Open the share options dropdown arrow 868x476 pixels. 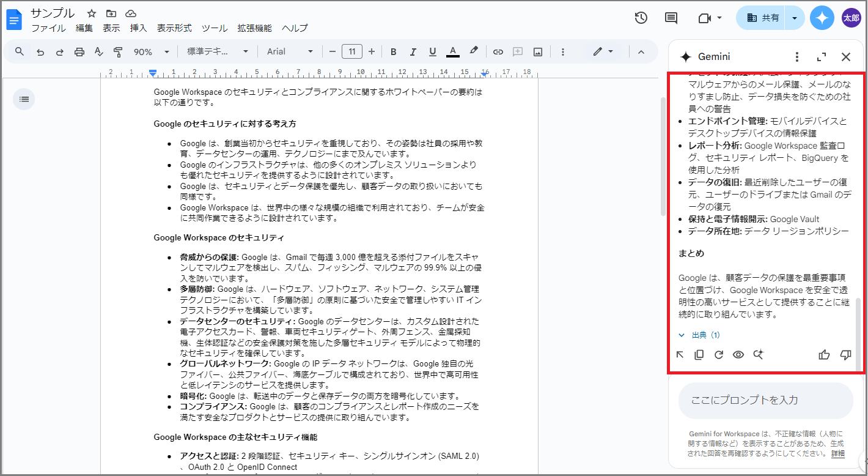coord(794,18)
